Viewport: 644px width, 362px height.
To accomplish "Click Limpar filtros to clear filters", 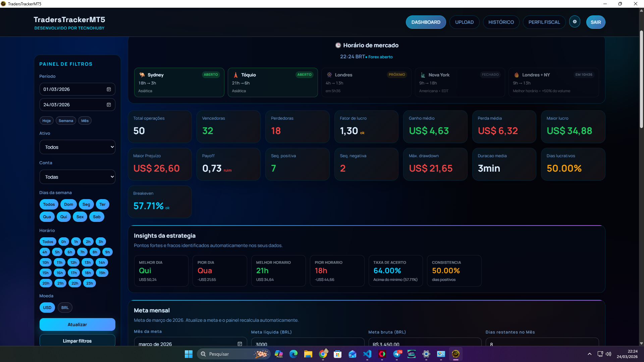I will coord(77,341).
